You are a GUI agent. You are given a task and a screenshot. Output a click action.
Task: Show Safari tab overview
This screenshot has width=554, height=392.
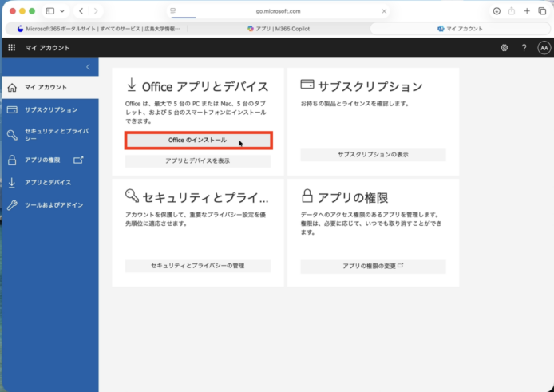click(x=542, y=11)
